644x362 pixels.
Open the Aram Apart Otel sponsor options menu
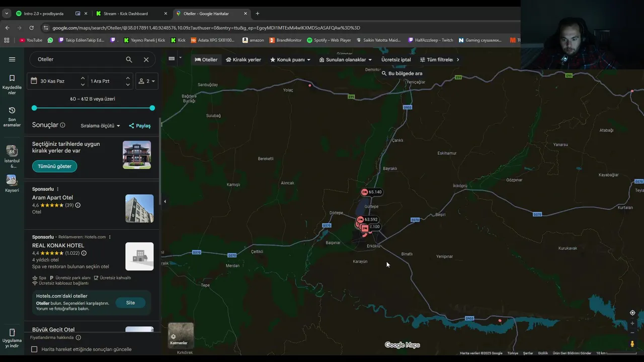point(57,189)
